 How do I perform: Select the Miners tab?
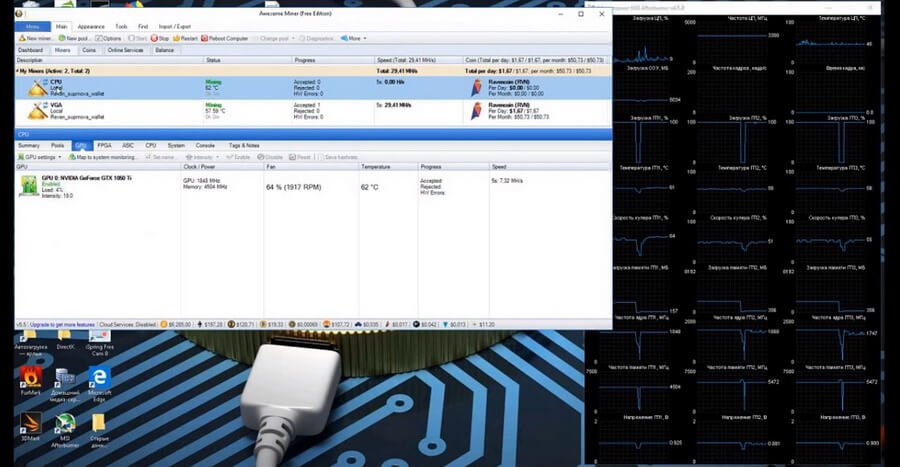click(62, 50)
